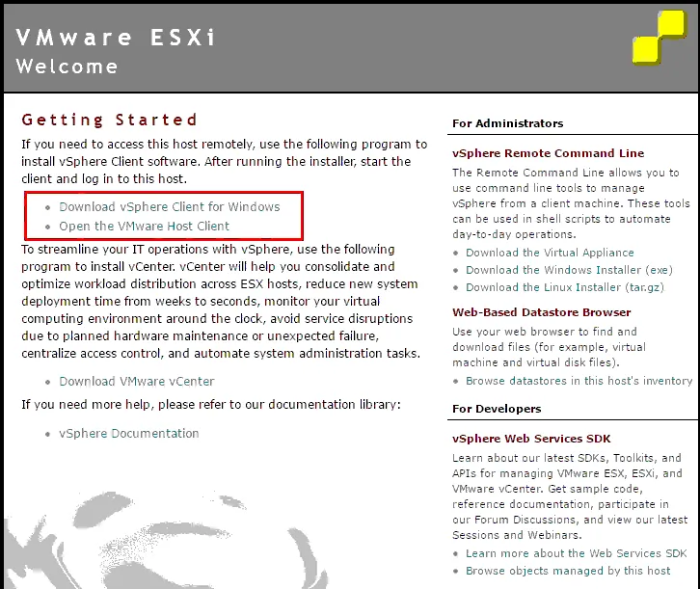Click the yellow VMware squares logo
Screen dimensions: 700x589
point(659,42)
